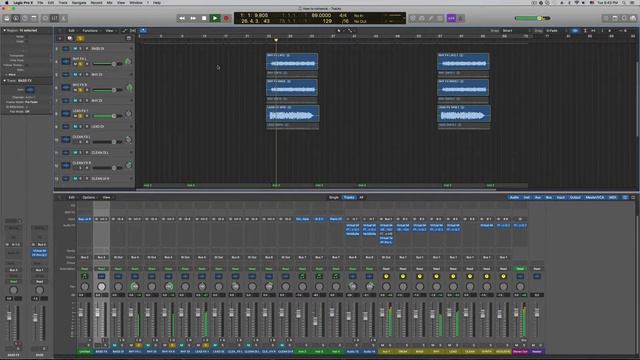Toggle the Inspector icon in the control bar

[x=16, y=18]
